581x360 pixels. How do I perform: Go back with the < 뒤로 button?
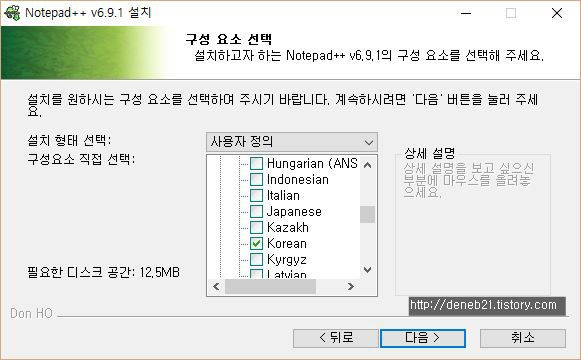(336, 338)
